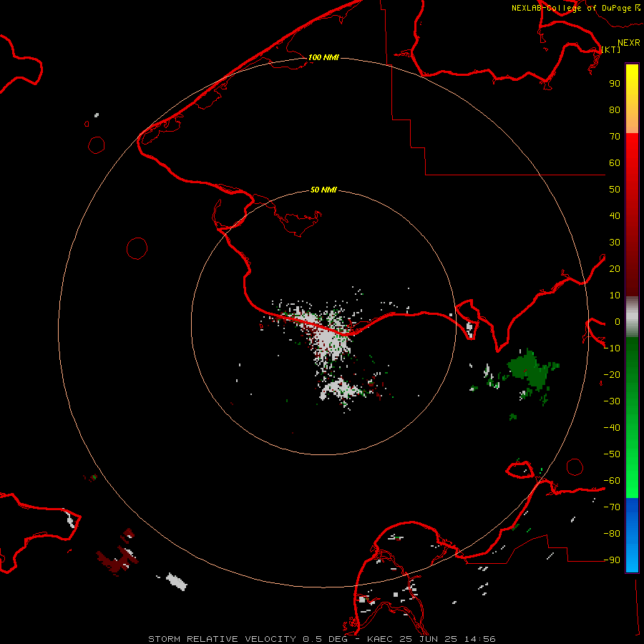Click the gray oval echo near the bottom left
Viewport: 644px width, 644px height.
[x=177, y=582]
